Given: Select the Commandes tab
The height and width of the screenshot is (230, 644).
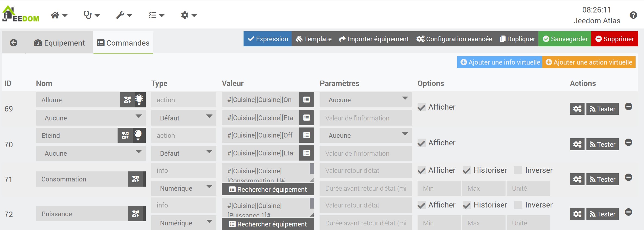Looking at the screenshot, I should point(123,43).
